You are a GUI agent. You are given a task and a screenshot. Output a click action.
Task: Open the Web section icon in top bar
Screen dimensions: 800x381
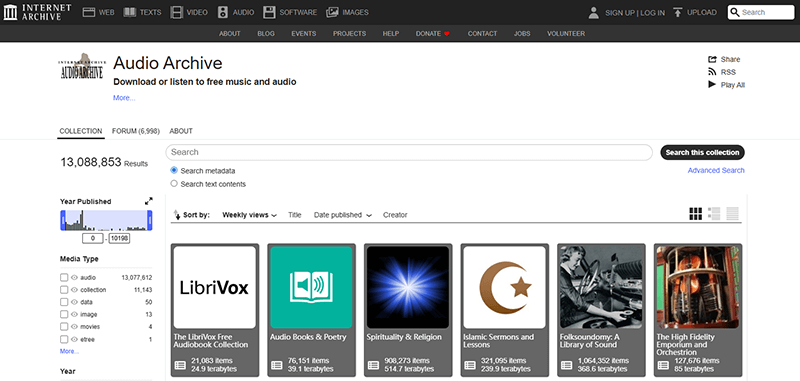pos(89,12)
